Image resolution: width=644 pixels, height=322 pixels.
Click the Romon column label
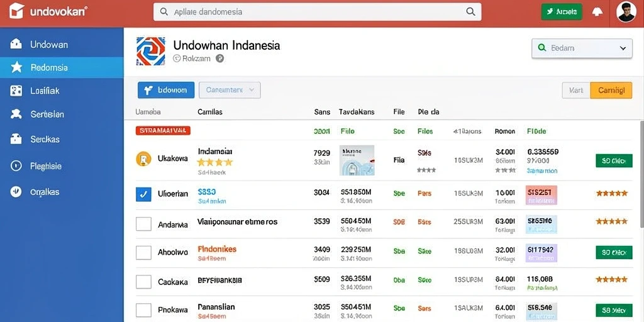coord(505,131)
